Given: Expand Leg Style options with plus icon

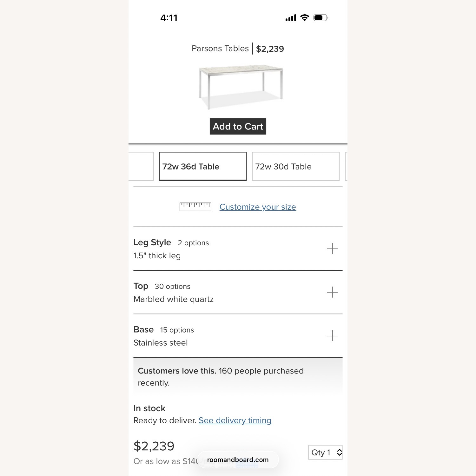Looking at the screenshot, I should (x=332, y=248).
